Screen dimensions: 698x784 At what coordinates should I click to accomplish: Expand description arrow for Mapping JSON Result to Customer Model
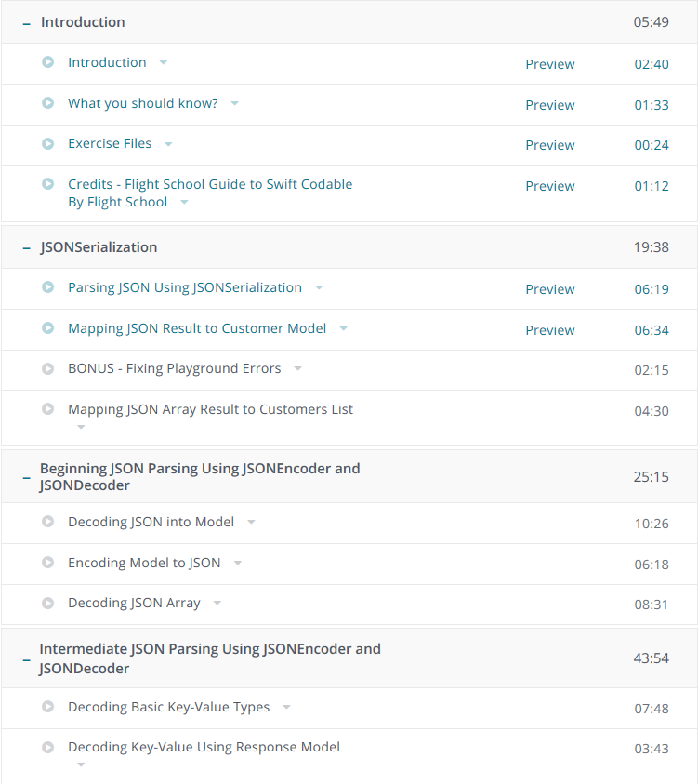pos(344,328)
